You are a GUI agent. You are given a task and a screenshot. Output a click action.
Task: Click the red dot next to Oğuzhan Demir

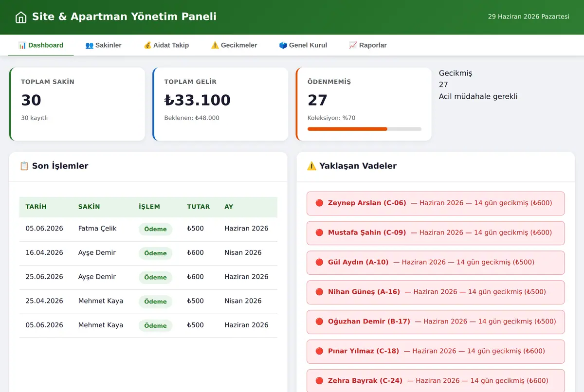pyautogui.click(x=319, y=321)
